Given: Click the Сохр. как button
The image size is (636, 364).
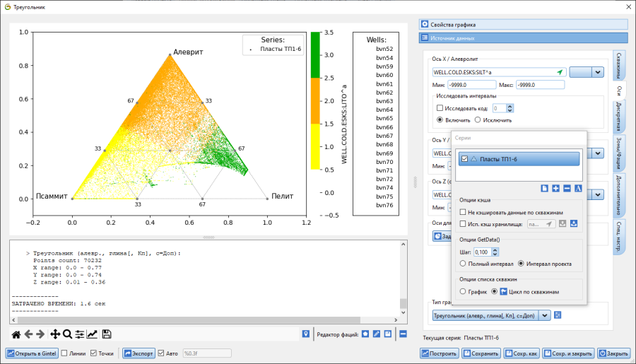Looking at the screenshot, I should pos(522,353).
